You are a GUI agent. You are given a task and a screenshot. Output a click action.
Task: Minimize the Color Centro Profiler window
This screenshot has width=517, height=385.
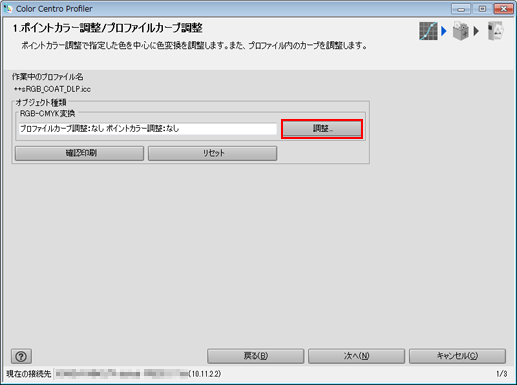461,9
